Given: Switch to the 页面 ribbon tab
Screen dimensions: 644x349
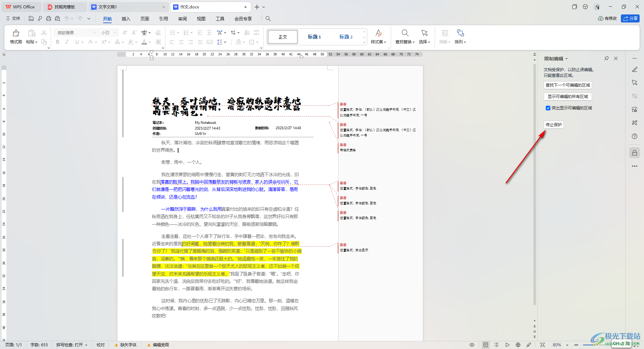Looking at the screenshot, I should [x=145, y=19].
